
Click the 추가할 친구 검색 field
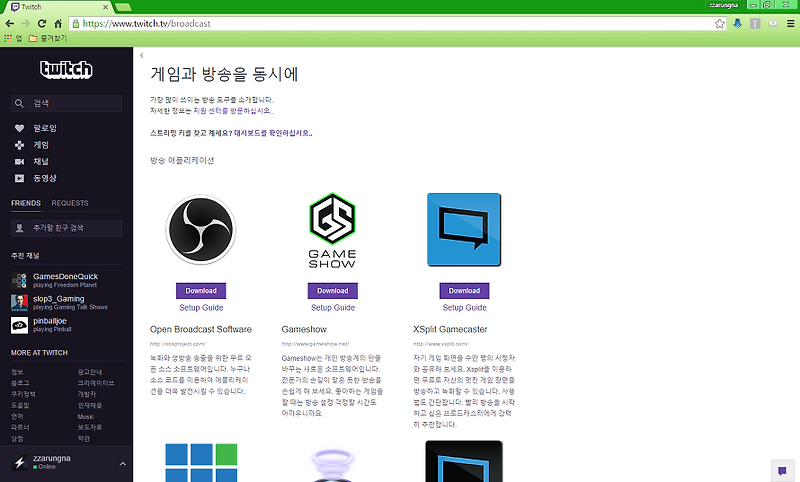pyautogui.click(x=66, y=228)
